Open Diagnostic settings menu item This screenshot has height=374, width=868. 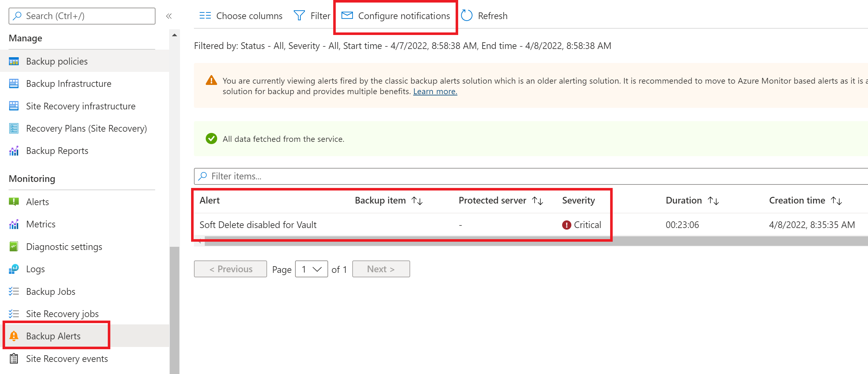64,247
